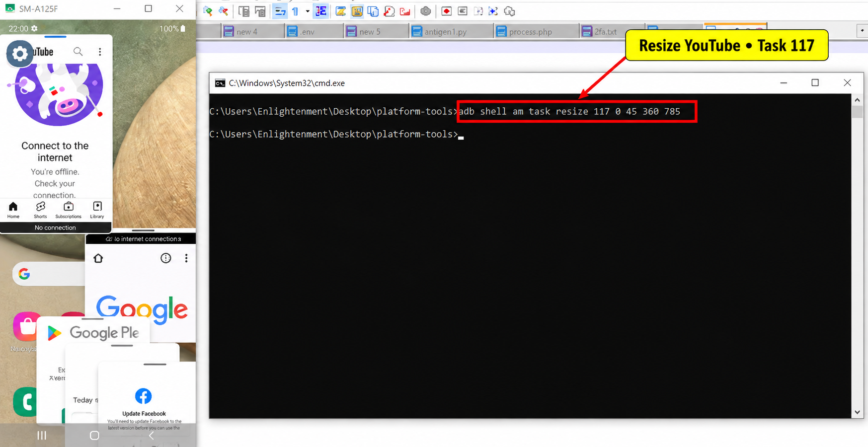Viewport: 868px width, 447px height.
Task: Click the cmd.exe title bar icon
Action: [x=220, y=83]
